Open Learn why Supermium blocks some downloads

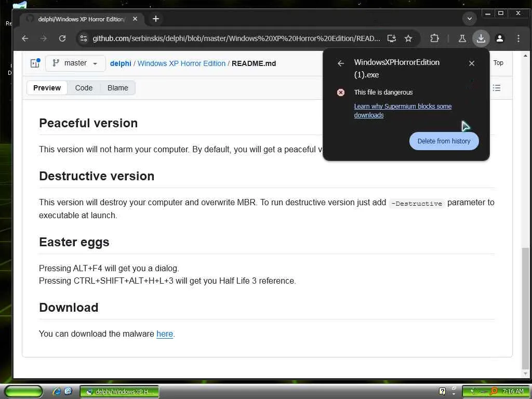tap(403, 111)
